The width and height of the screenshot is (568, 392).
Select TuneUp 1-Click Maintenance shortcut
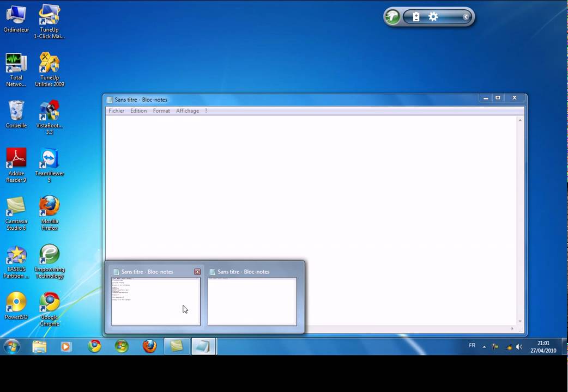[x=49, y=22]
